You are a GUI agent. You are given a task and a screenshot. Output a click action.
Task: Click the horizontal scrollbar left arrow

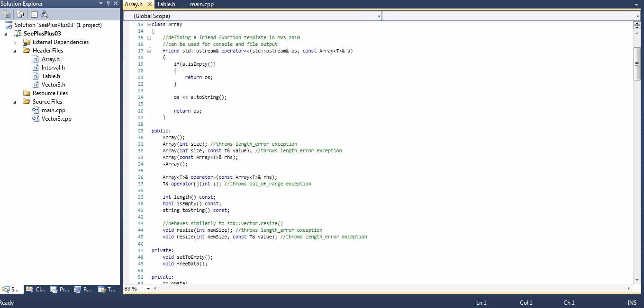tap(155, 288)
